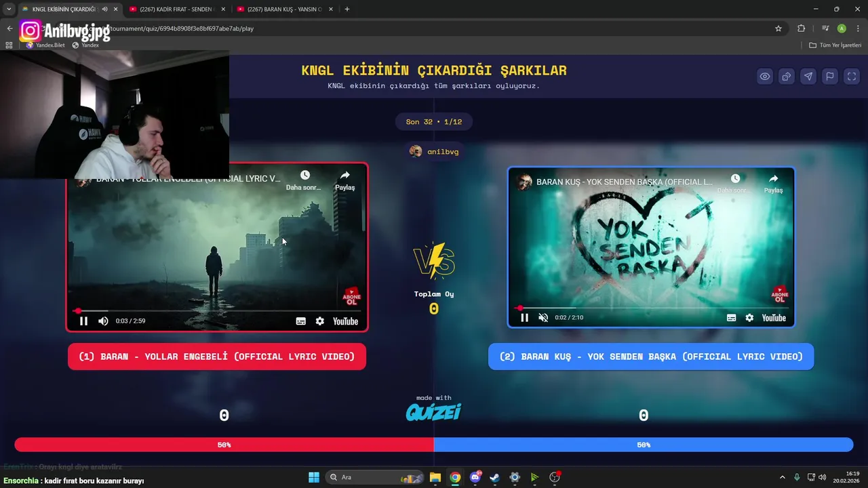The image size is (868, 488).
Task: Open YouTube logo on Yollar Engebeli video
Action: click(x=345, y=321)
